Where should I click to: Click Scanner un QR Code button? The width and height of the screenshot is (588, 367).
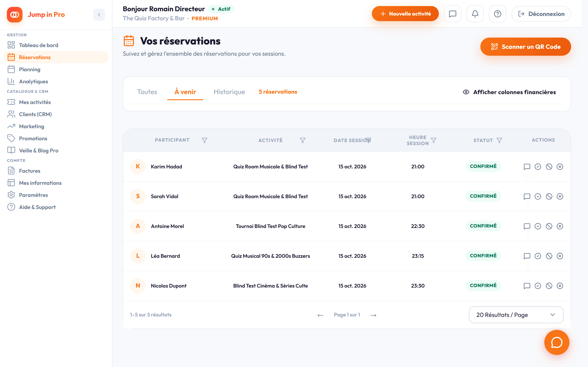525,47
